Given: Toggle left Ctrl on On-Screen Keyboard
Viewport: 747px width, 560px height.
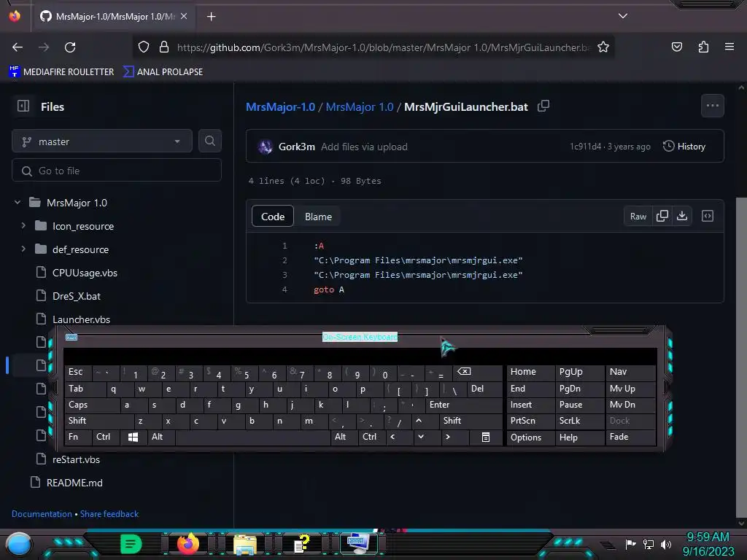Looking at the screenshot, I should click(105, 437).
